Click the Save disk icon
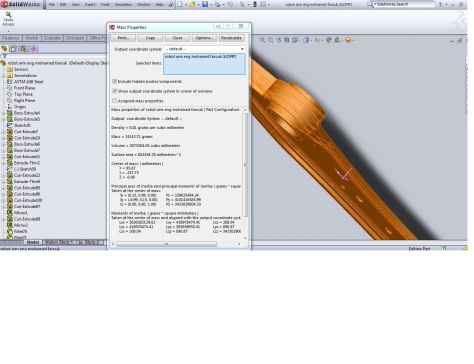The height and width of the screenshot is (364, 474). [x=205, y=4]
